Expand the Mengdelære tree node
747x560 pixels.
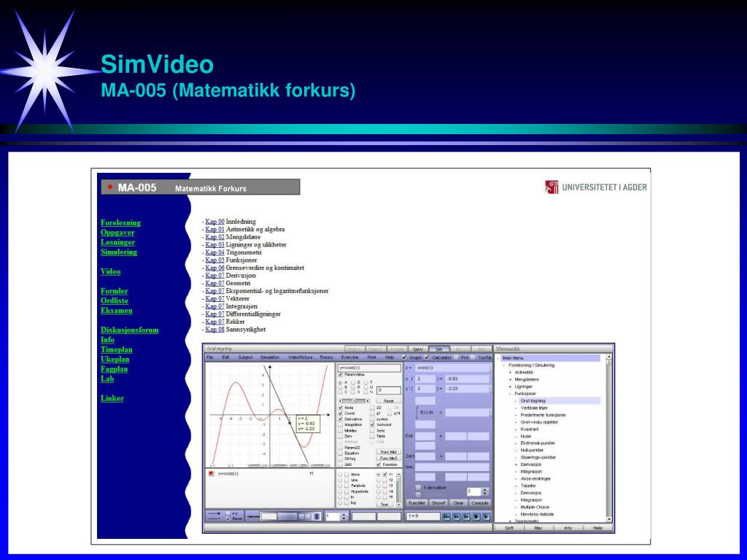(510, 379)
